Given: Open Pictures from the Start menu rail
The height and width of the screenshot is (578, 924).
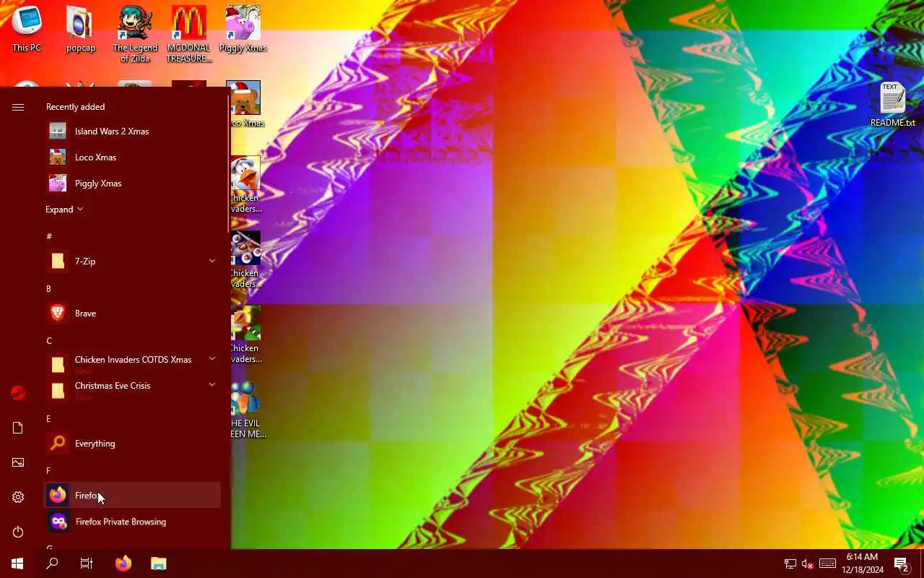Looking at the screenshot, I should click(18, 462).
